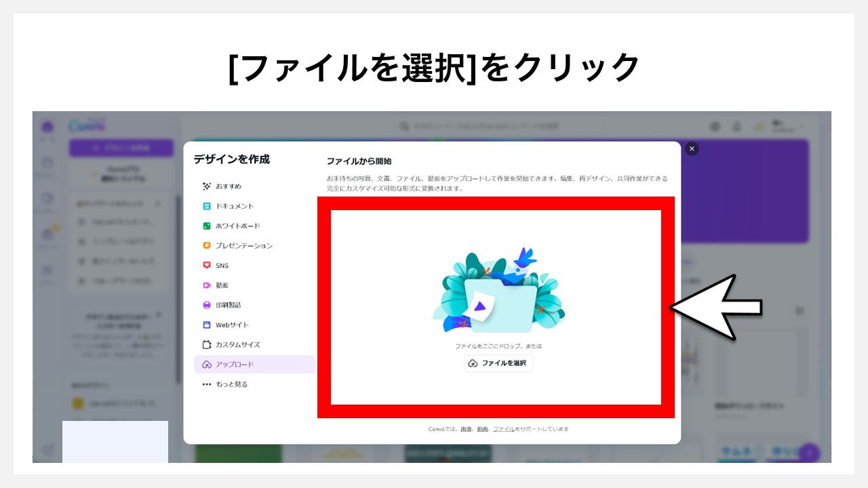Click the settings gear icon

(716, 126)
